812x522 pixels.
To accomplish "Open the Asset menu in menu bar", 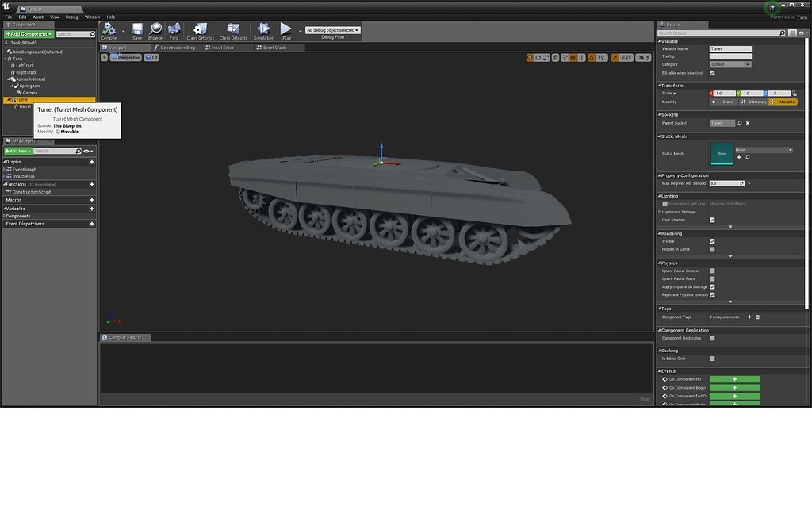I will (x=38, y=17).
